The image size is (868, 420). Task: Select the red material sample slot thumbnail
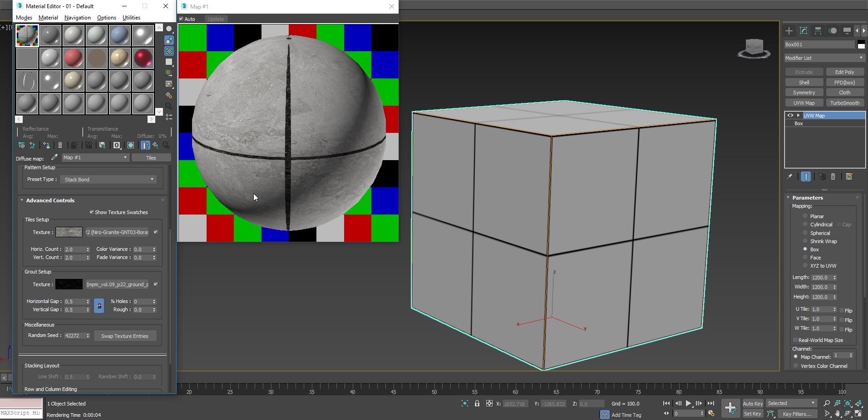click(73, 58)
